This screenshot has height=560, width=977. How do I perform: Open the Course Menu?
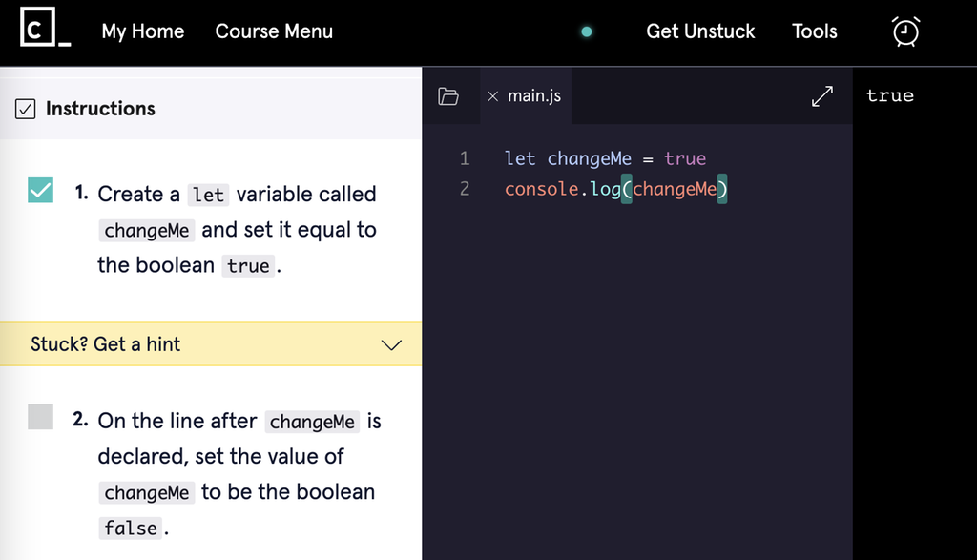pyautogui.click(x=274, y=31)
